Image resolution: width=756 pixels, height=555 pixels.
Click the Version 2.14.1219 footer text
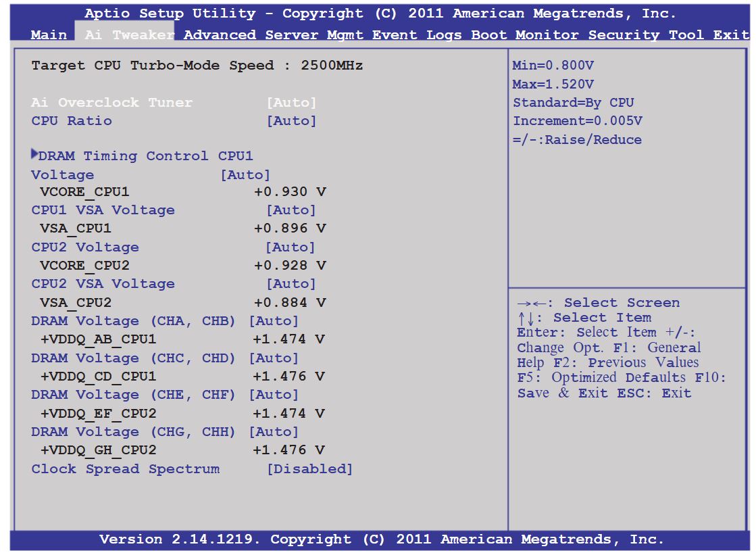[x=179, y=539]
